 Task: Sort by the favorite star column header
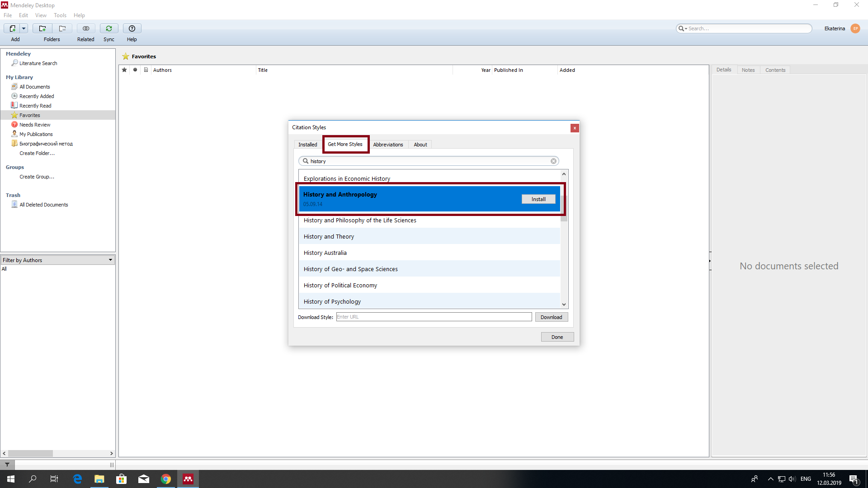tap(124, 70)
